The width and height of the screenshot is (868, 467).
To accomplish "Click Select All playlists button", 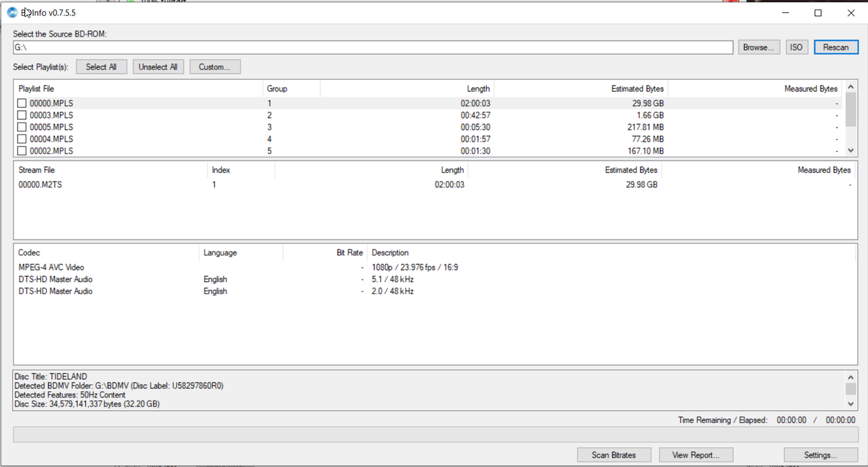I will point(101,67).
